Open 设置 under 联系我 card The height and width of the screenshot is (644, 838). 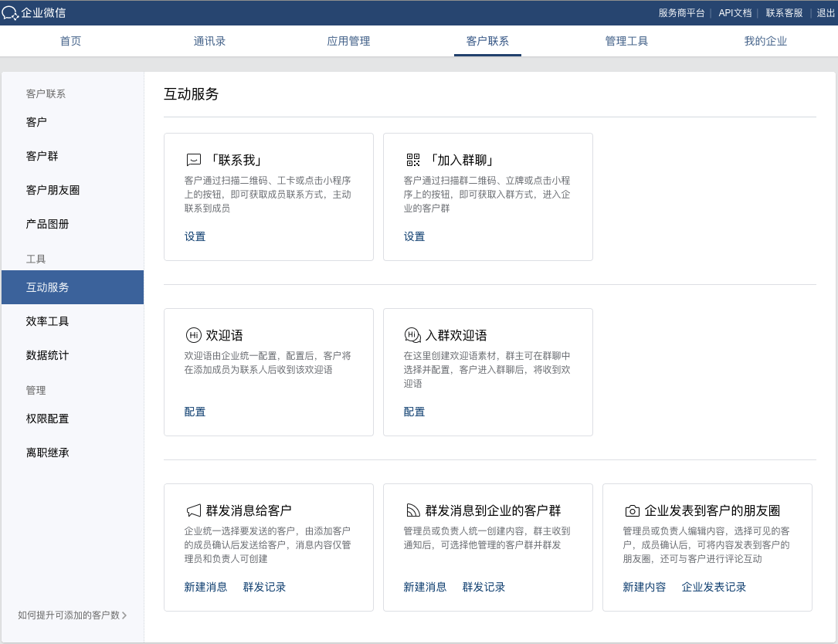tap(195, 236)
